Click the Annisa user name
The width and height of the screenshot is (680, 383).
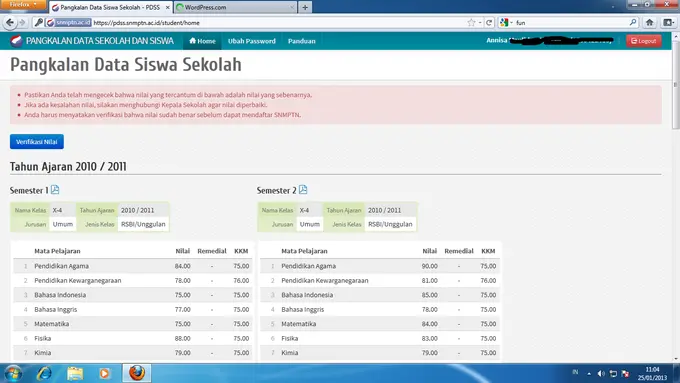(x=497, y=40)
